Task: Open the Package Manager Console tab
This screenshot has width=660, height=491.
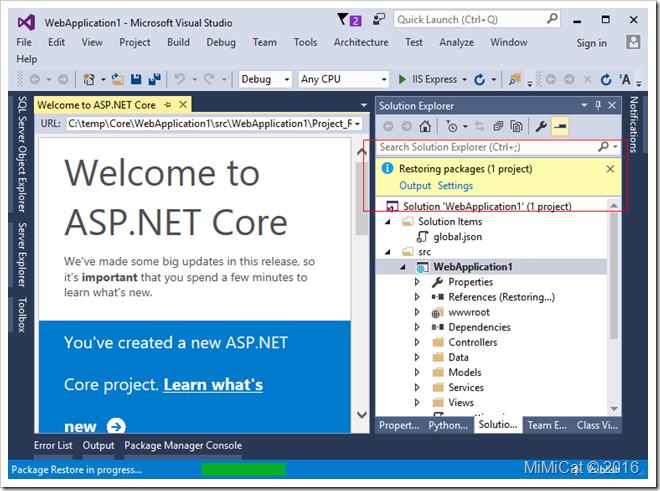Action: coord(183,446)
